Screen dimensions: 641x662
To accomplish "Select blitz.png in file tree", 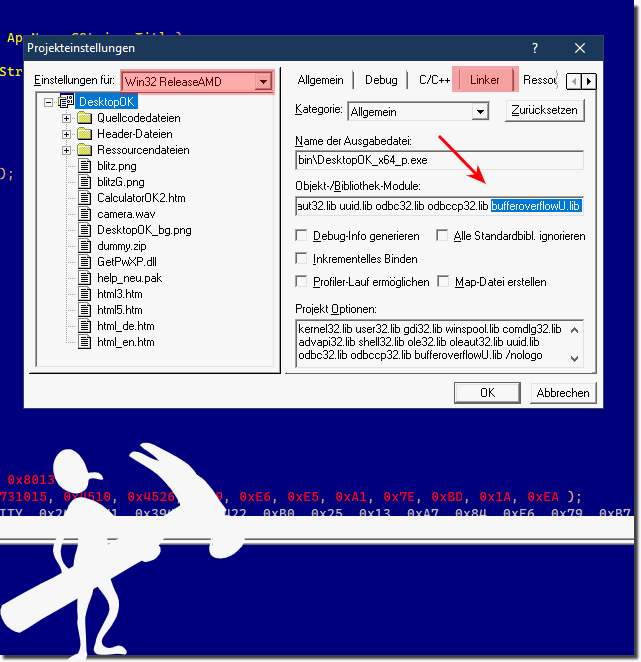I will point(117,166).
